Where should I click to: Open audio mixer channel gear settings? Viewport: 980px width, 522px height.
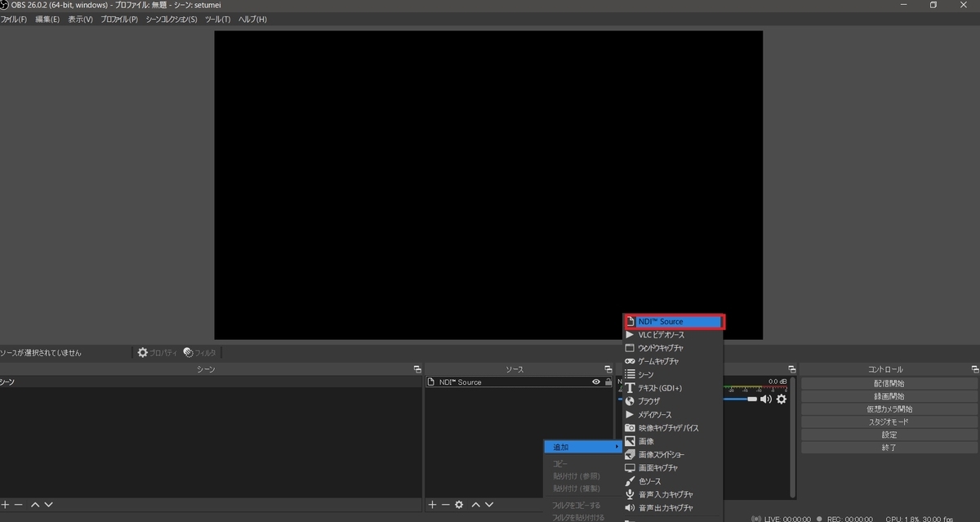coord(782,399)
